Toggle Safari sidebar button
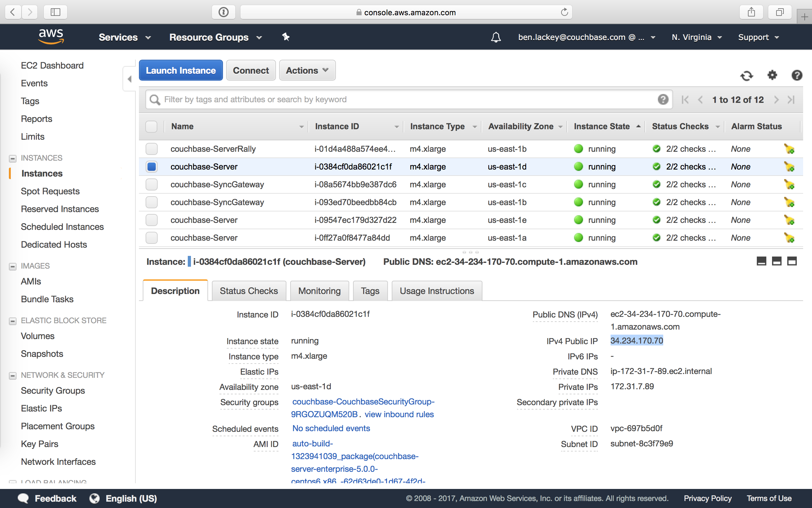This screenshot has width=812, height=508. [x=56, y=12]
